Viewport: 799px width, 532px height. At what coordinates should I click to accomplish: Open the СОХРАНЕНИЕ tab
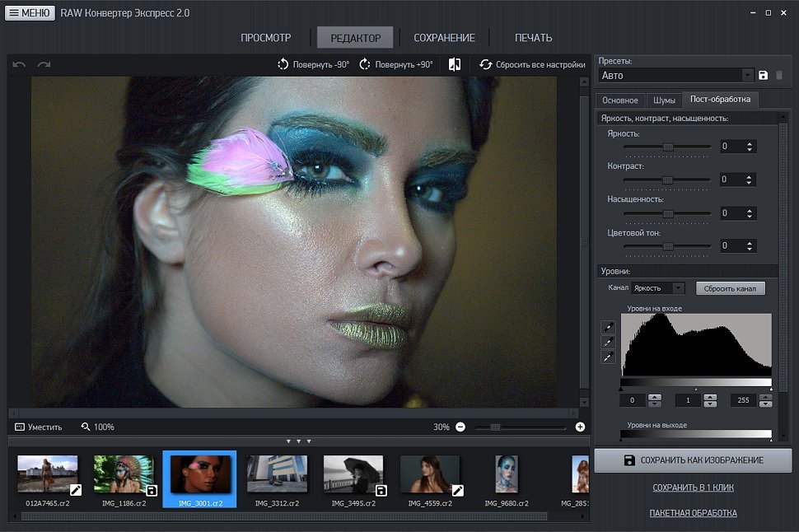coord(444,38)
